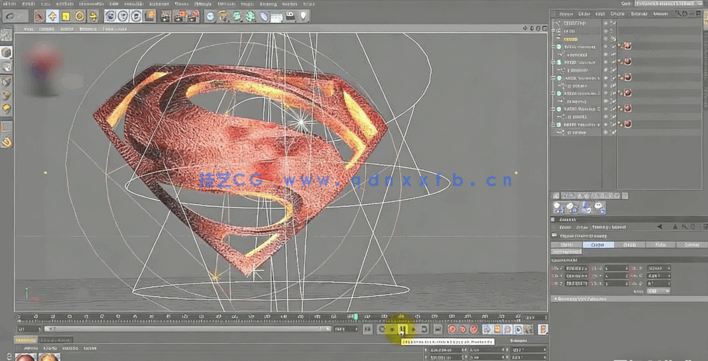Select the Move tool
The width and height of the screenshot is (708, 361).
click(52, 17)
